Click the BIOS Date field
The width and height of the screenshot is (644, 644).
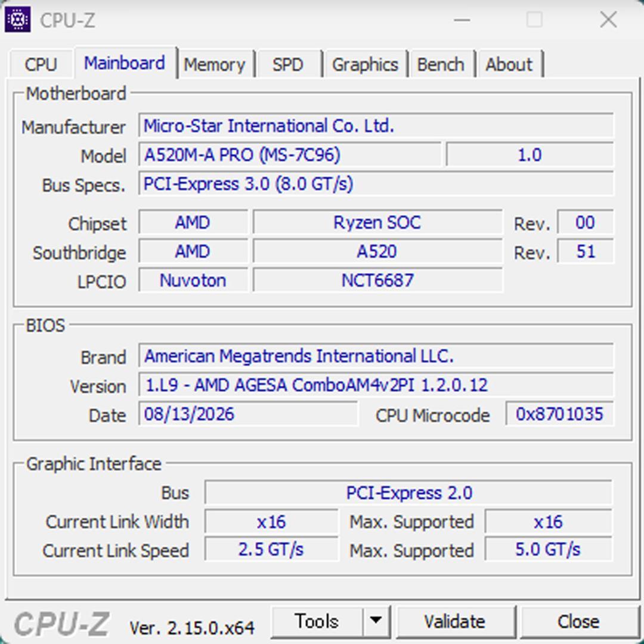coord(248,414)
